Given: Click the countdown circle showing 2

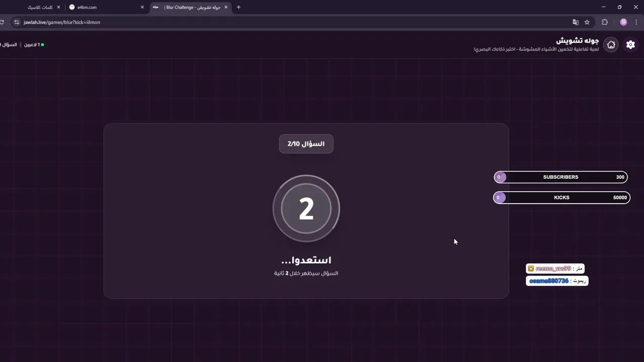Looking at the screenshot, I should (x=306, y=208).
